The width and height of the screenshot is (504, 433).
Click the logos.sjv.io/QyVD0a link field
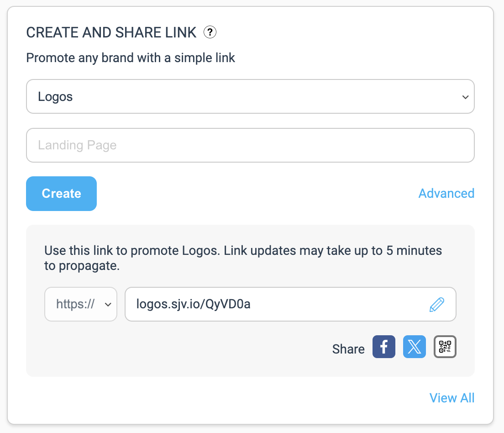(x=290, y=304)
